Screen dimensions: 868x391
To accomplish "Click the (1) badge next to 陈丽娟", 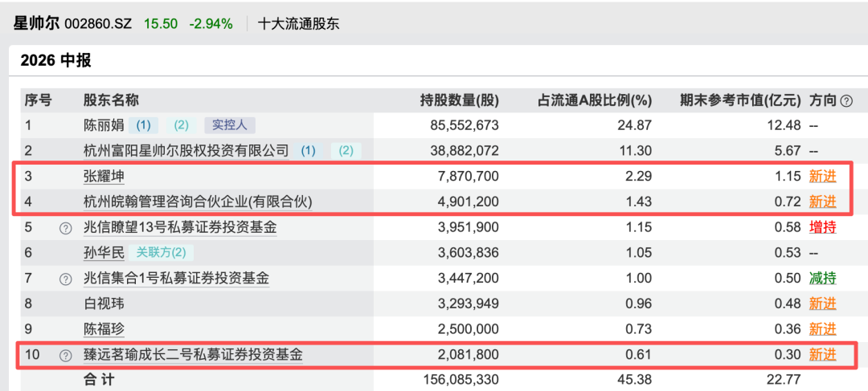I will tap(143, 125).
